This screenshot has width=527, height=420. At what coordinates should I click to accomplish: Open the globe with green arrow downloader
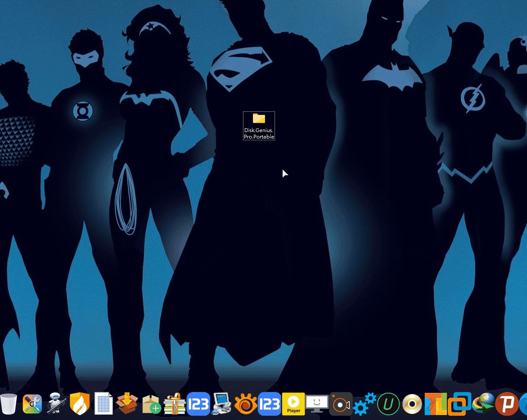(x=483, y=404)
